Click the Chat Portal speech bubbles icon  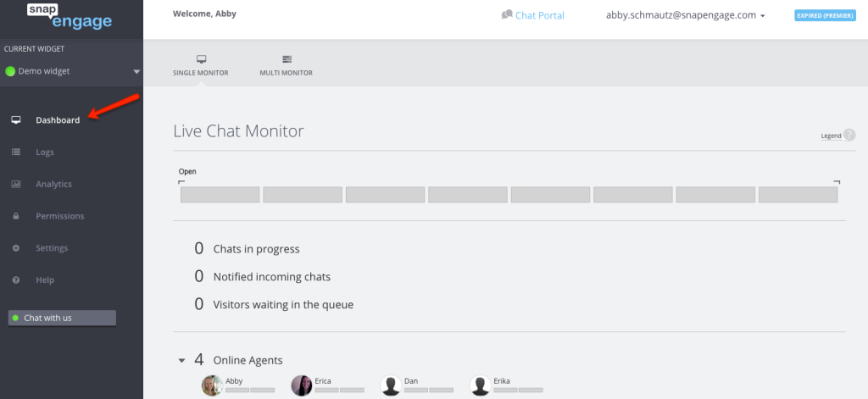507,15
